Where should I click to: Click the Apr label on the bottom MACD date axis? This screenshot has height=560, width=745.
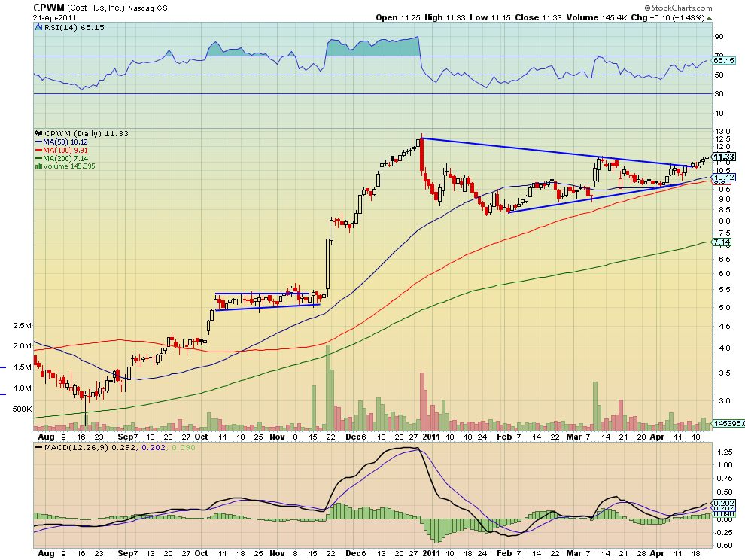(x=657, y=553)
